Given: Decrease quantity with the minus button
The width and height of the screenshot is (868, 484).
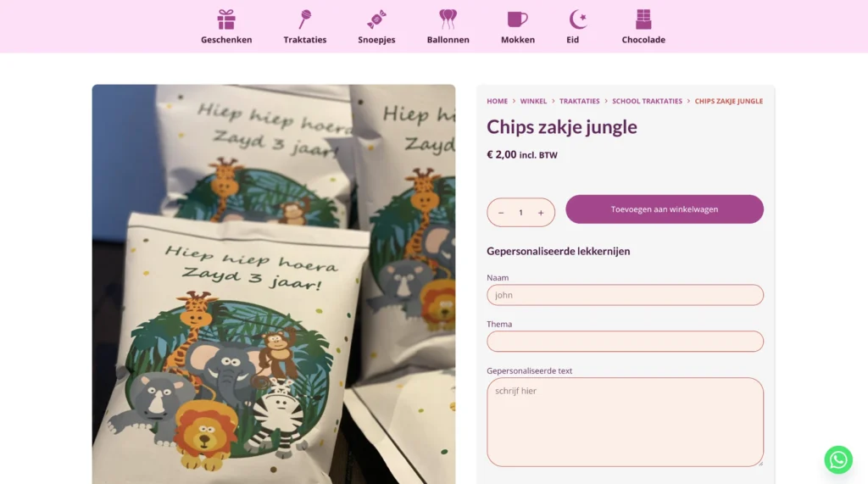Looking at the screenshot, I should pyautogui.click(x=501, y=213).
